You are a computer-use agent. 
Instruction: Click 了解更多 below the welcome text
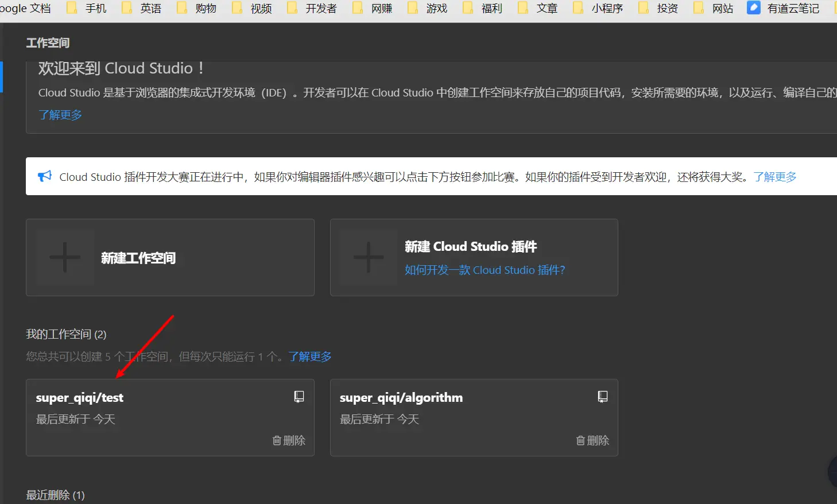(x=60, y=114)
